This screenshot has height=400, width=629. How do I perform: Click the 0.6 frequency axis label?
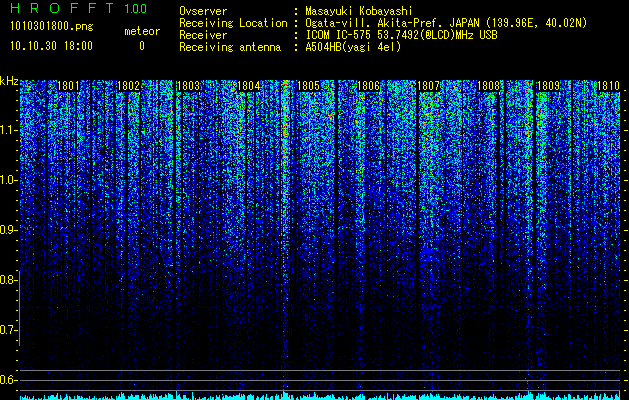(x=7, y=380)
